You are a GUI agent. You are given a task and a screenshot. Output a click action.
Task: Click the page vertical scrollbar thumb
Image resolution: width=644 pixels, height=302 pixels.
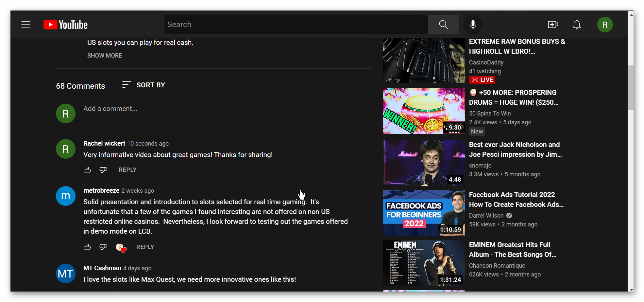pyautogui.click(x=631, y=88)
